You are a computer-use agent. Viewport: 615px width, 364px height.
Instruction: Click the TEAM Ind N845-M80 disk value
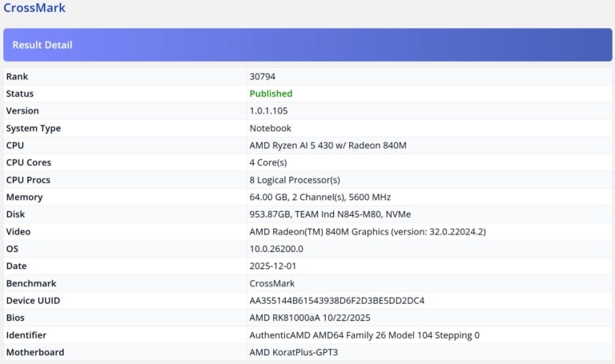(330, 214)
